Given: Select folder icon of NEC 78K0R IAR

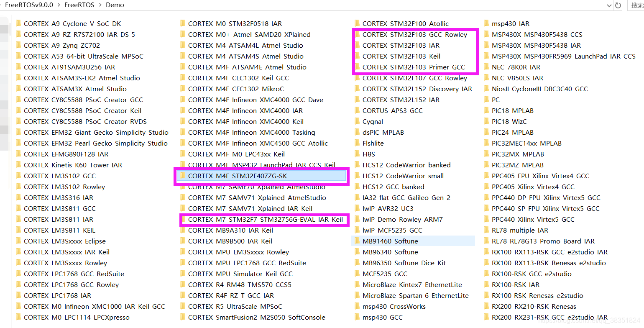Looking at the screenshot, I should pos(487,67).
